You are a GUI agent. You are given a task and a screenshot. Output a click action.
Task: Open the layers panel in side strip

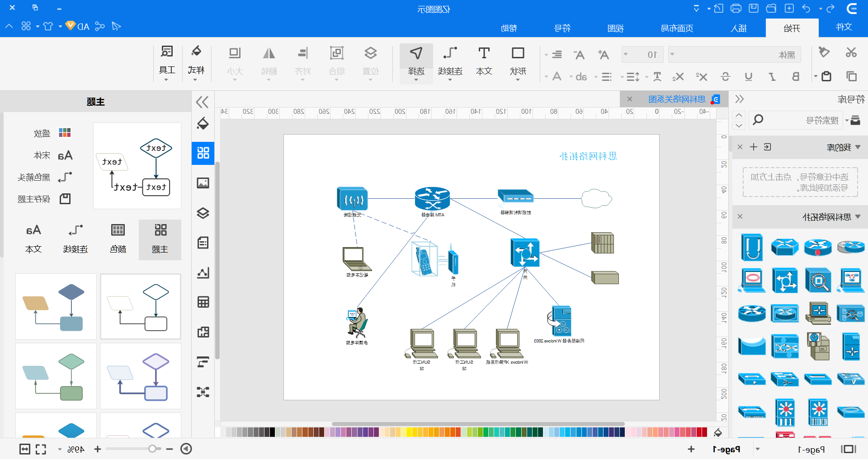[203, 213]
